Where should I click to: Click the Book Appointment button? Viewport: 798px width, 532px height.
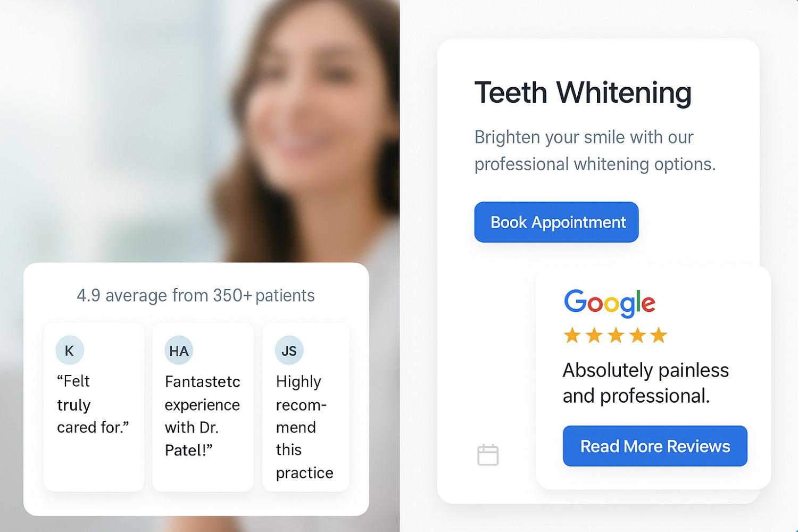(x=556, y=222)
